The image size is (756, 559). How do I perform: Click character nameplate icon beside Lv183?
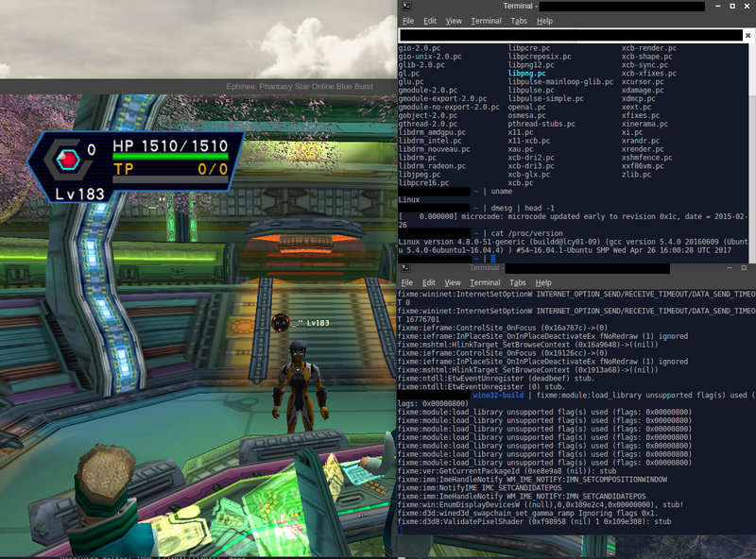coord(281,322)
